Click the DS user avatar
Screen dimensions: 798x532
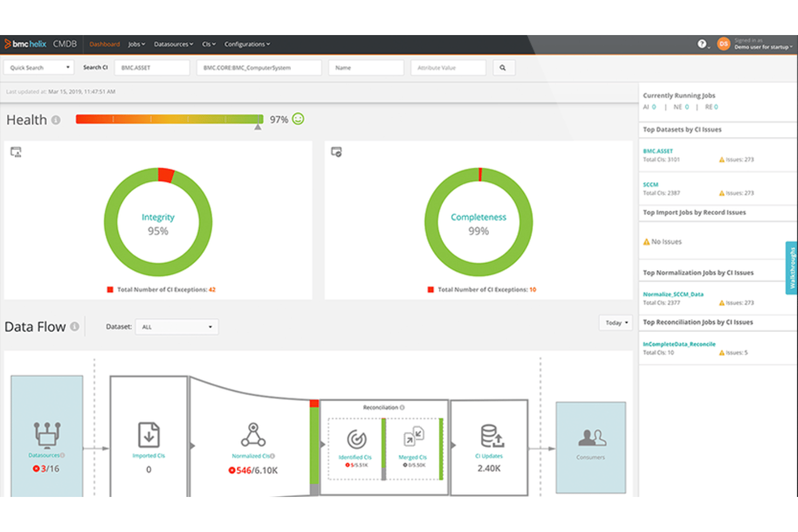pos(724,44)
